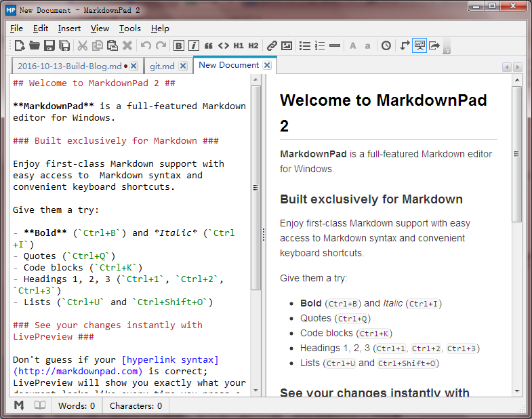Viewport: 532px width, 419px height.
Task: Open the Tools menu
Action: [129, 28]
